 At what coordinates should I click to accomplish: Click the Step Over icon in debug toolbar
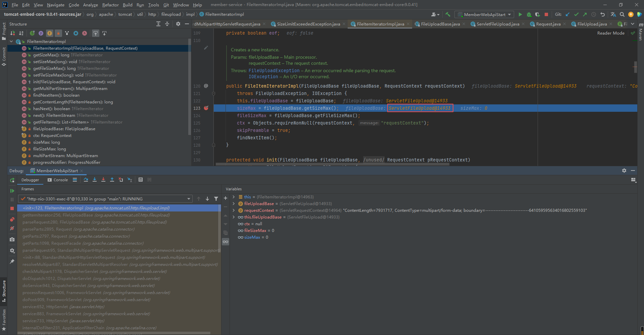tap(86, 180)
